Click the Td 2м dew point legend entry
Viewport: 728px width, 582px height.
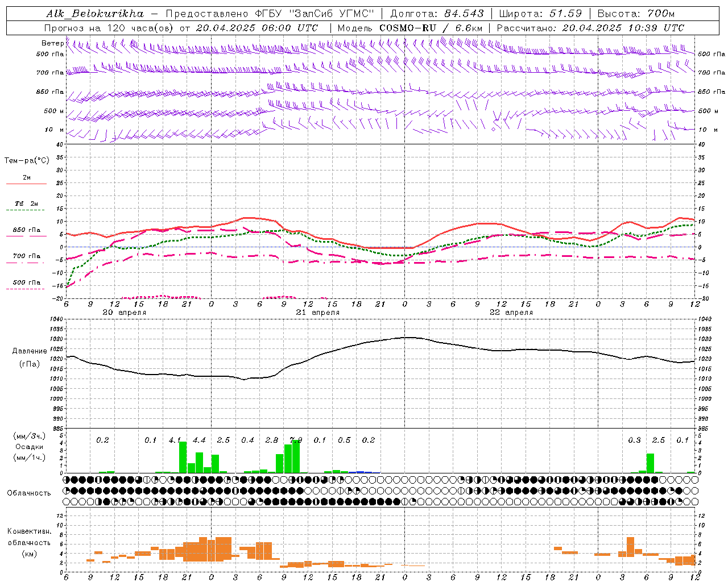27,203
